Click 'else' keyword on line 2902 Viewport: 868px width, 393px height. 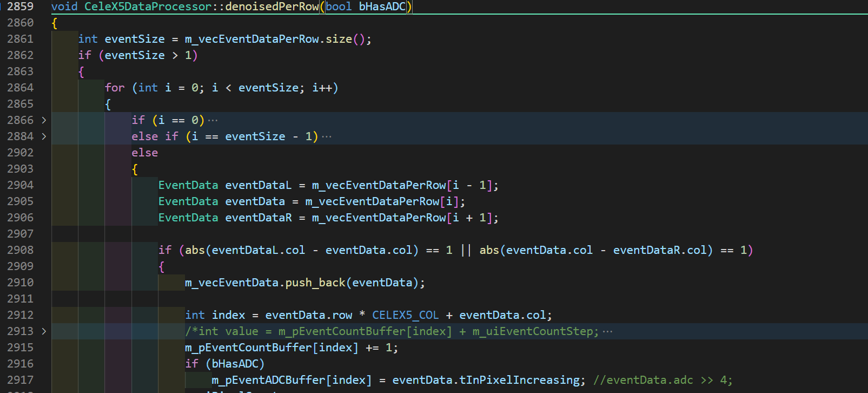[x=145, y=153]
